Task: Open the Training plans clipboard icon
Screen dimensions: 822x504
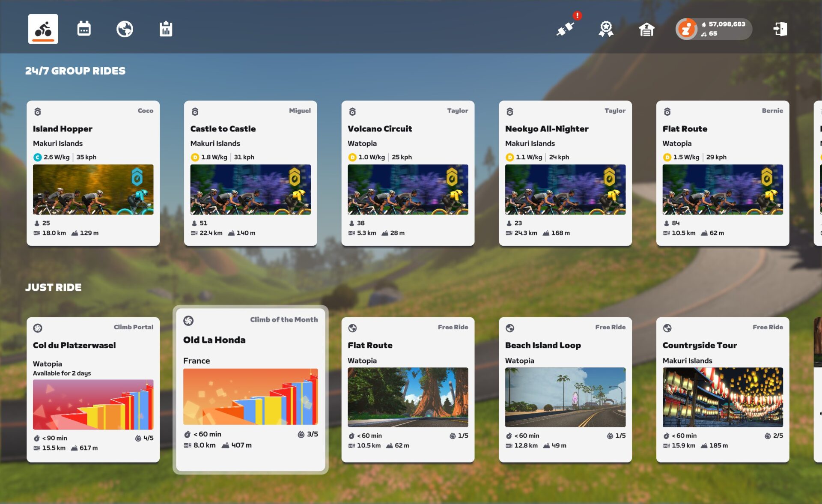Action: click(166, 29)
